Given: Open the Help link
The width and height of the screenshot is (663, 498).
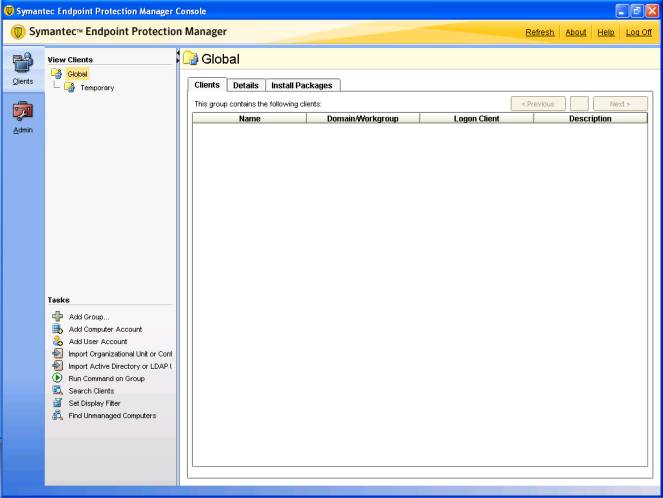Looking at the screenshot, I should pos(605,32).
